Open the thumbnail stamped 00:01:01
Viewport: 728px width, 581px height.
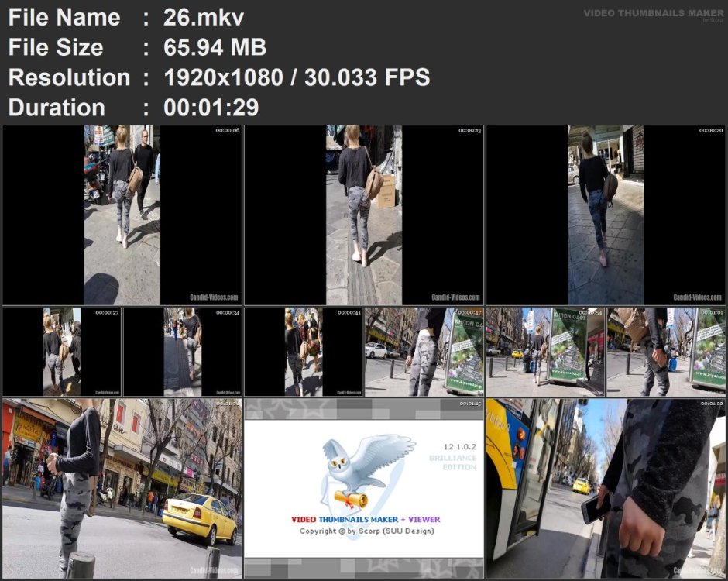click(666, 352)
